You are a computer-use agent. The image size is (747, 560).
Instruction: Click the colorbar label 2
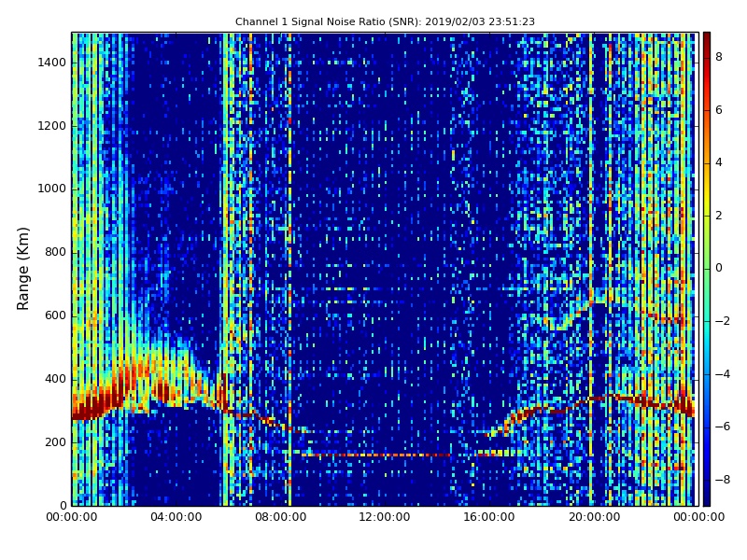coord(719,216)
